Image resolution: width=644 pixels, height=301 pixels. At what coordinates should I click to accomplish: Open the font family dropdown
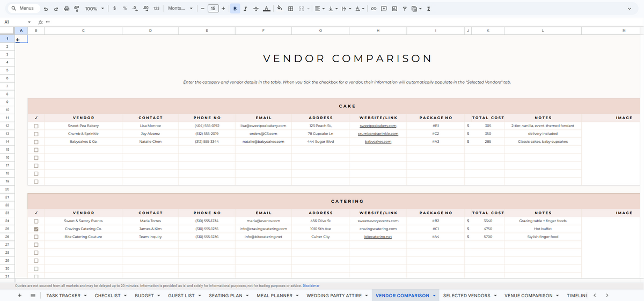[180, 9]
